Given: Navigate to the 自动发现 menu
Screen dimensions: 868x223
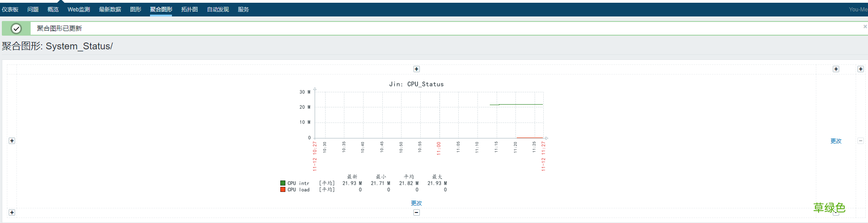Looking at the screenshot, I should pyautogui.click(x=218, y=10).
